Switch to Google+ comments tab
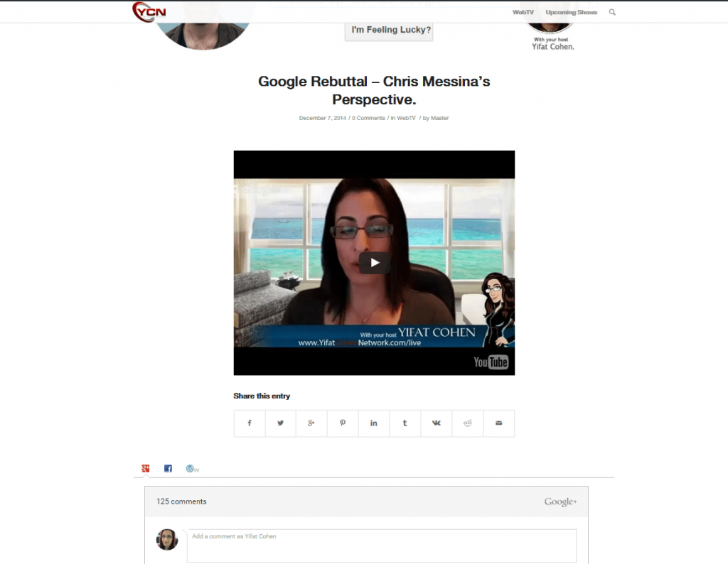Screen dimensions: 728x564 click(x=145, y=468)
